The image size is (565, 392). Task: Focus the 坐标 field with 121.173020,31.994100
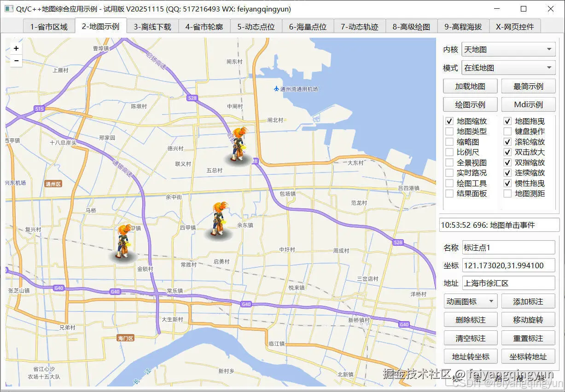(508, 265)
